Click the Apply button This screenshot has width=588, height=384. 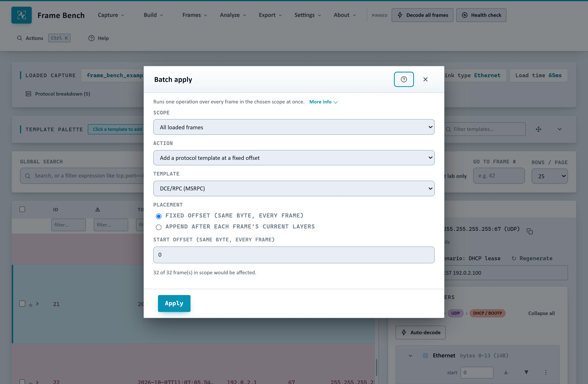[x=174, y=303]
